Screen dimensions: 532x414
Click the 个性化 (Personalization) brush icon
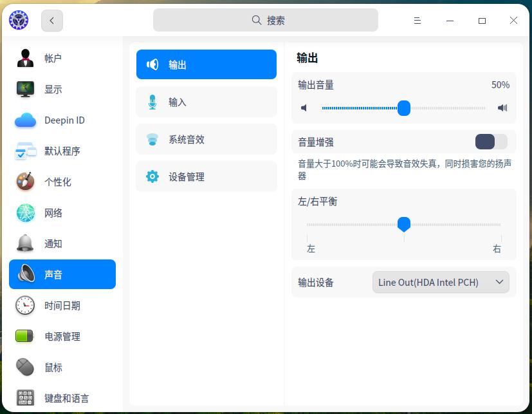(x=24, y=182)
